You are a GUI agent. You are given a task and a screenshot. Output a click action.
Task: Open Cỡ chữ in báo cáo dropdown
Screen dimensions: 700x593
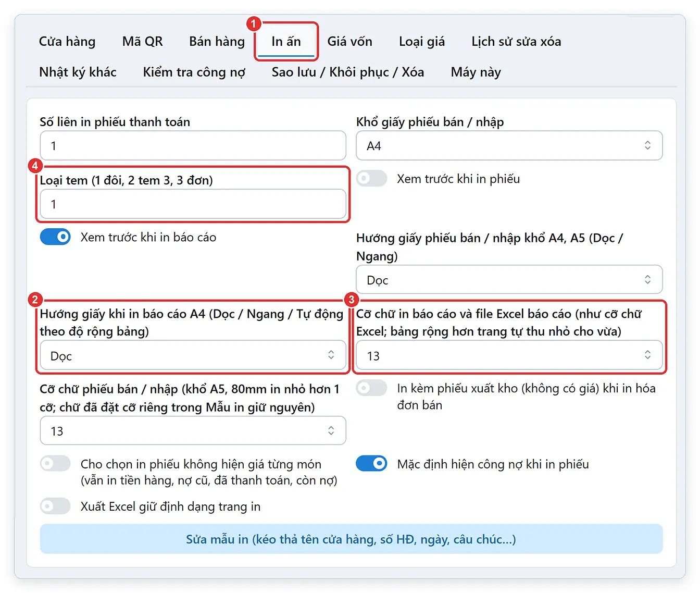coord(509,355)
